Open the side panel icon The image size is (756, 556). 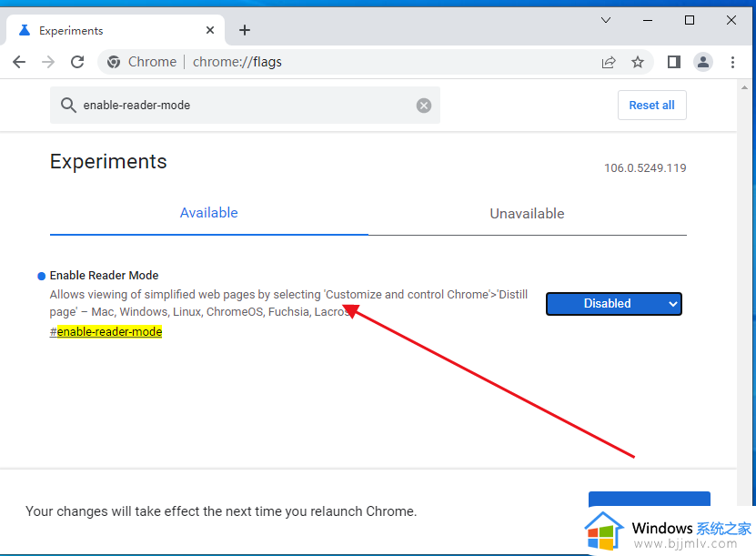point(673,62)
